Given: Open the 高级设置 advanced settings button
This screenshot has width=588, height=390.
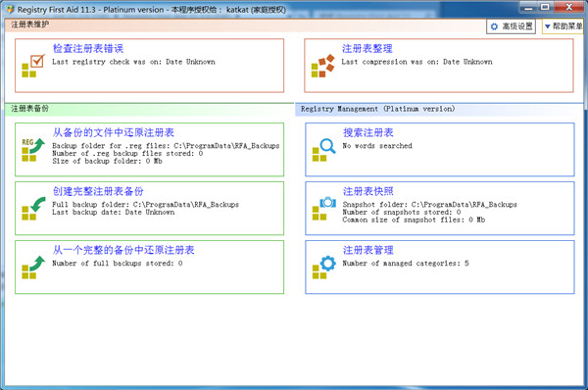Looking at the screenshot, I should [x=512, y=26].
